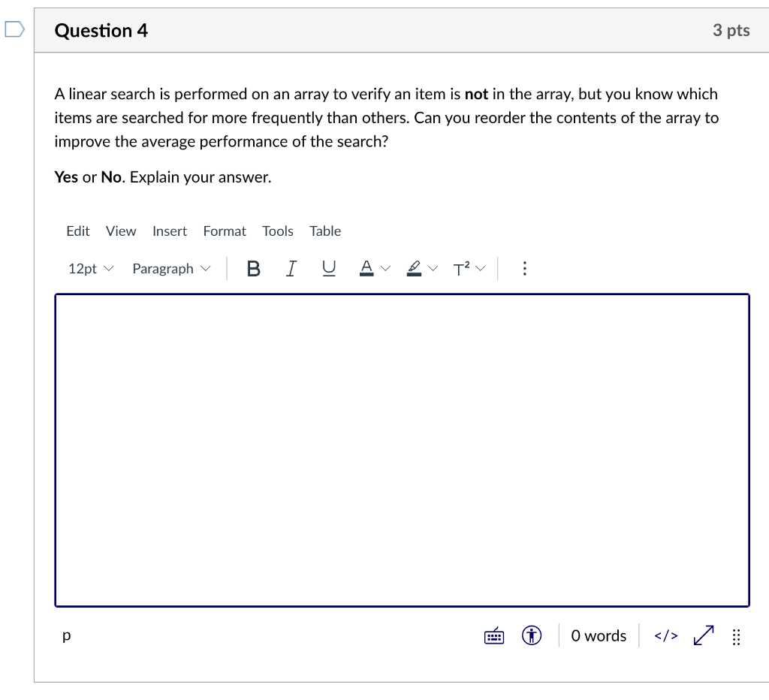Click inside the answer text area
Viewport: 769px width, 700px height.
pyautogui.click(x=401, y=449)
